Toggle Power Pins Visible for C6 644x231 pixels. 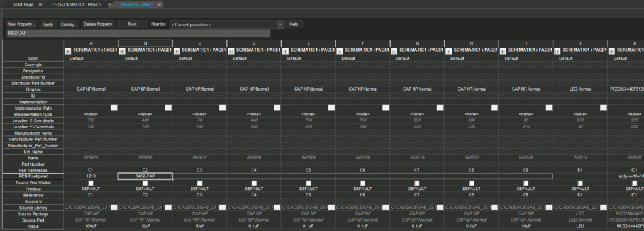click(x=363, y=183)
